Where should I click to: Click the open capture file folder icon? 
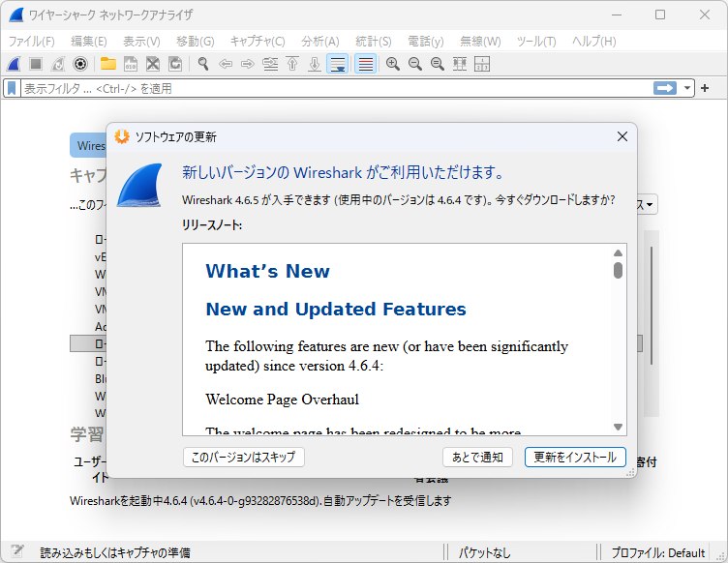(x=108, y=64)
